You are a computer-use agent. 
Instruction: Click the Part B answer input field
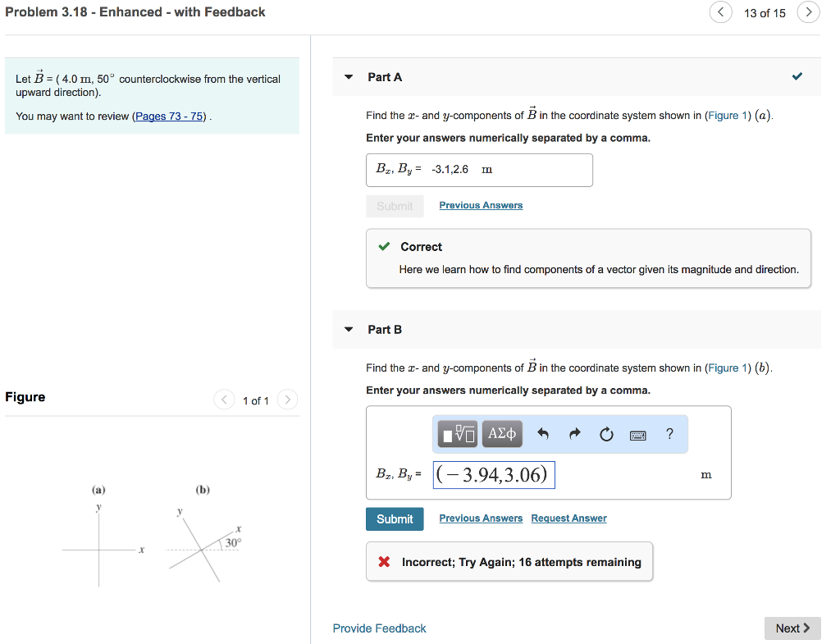coord(494,475)
